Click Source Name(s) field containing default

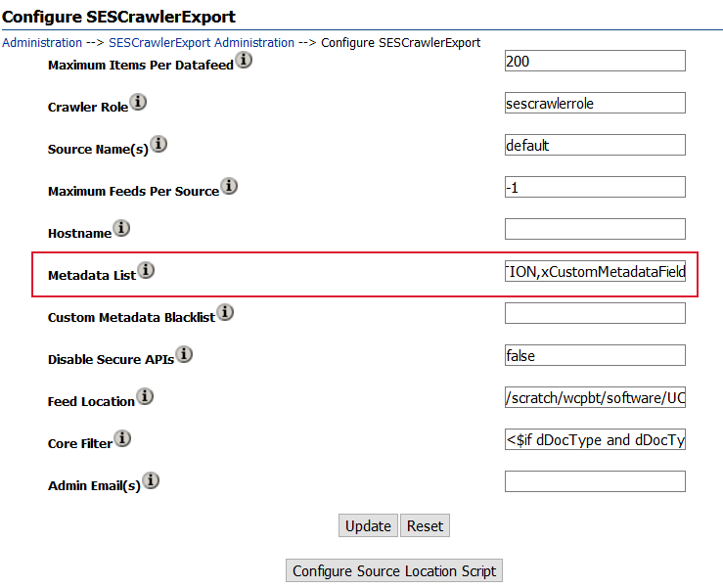(595, 145)
